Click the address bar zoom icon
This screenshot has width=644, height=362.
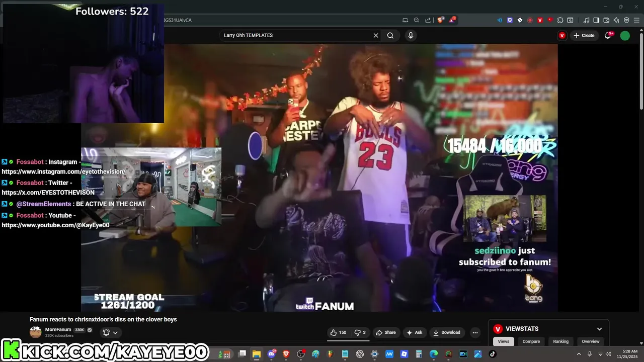417,20
